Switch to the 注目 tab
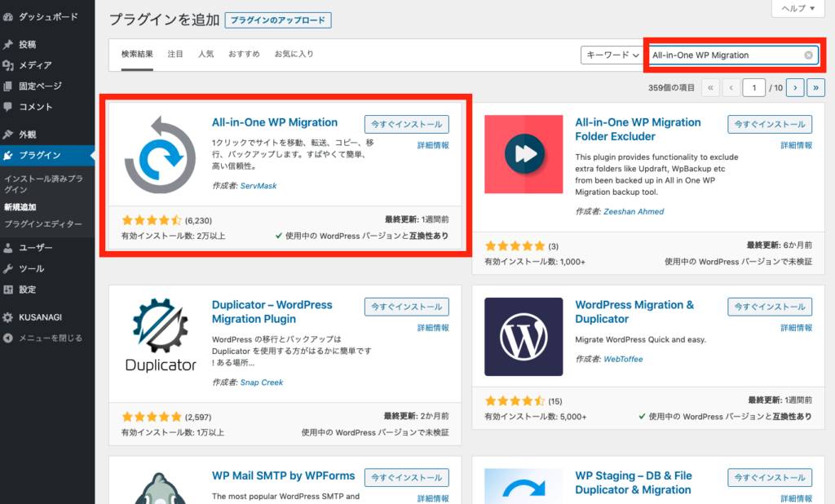This screenshot has width=835, height=504. point(175,54)
